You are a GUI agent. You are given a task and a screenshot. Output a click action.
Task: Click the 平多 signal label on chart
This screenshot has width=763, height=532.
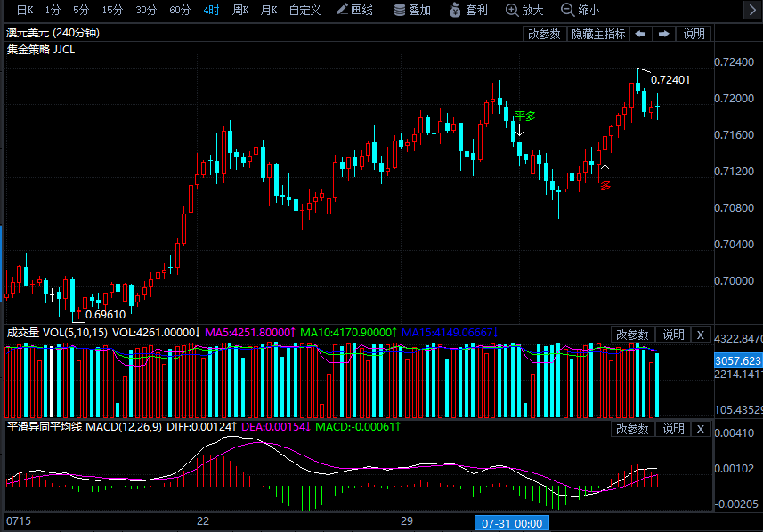tap(524, 116)
